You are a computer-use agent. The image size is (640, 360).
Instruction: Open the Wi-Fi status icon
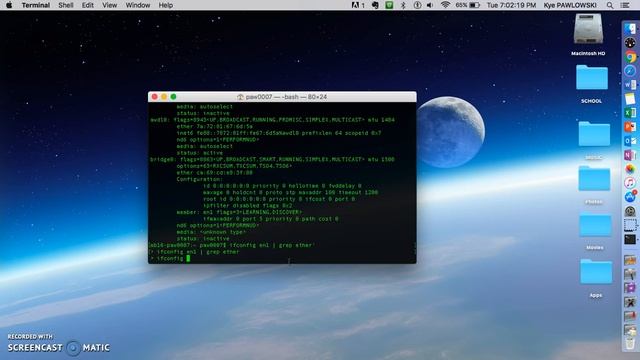[x=445, y=5]
